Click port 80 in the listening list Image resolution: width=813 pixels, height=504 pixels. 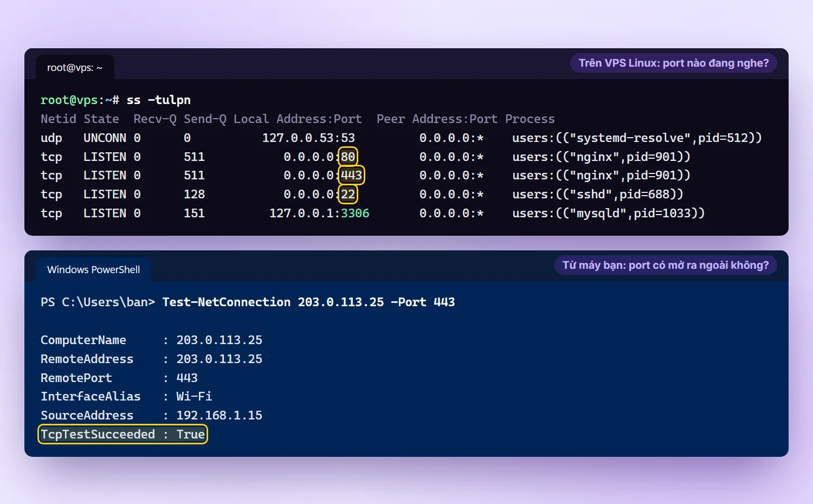pyautogui.click(x=348, y=157)
